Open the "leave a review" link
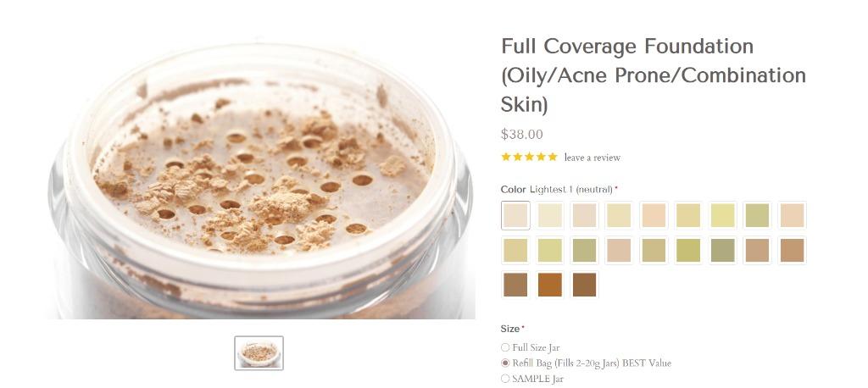The width and height of the screenshot is (868, 388). click(592, 158)
